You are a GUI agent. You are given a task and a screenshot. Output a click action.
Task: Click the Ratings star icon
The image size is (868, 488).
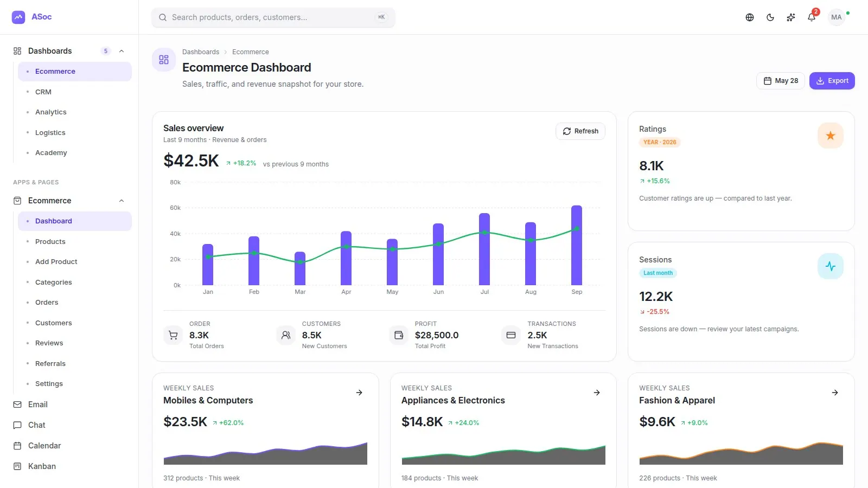831,136
